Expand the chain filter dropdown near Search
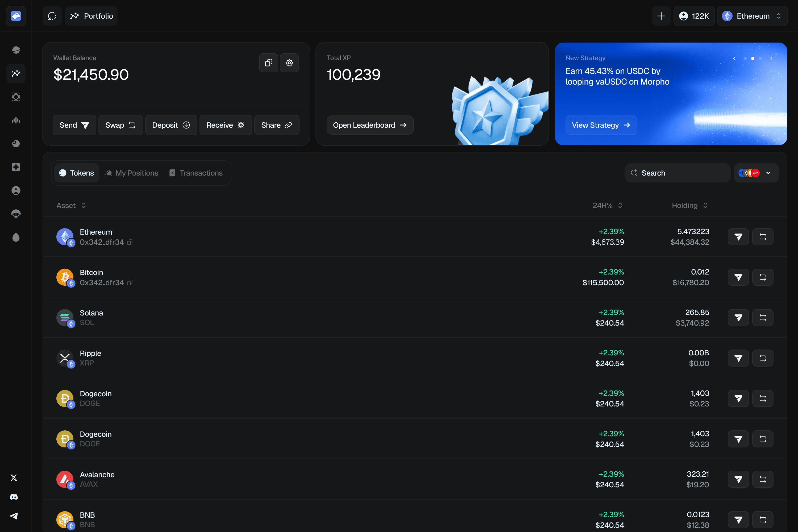Image resolution: width=798 pixels, height=532 pixels. (756, 173)
